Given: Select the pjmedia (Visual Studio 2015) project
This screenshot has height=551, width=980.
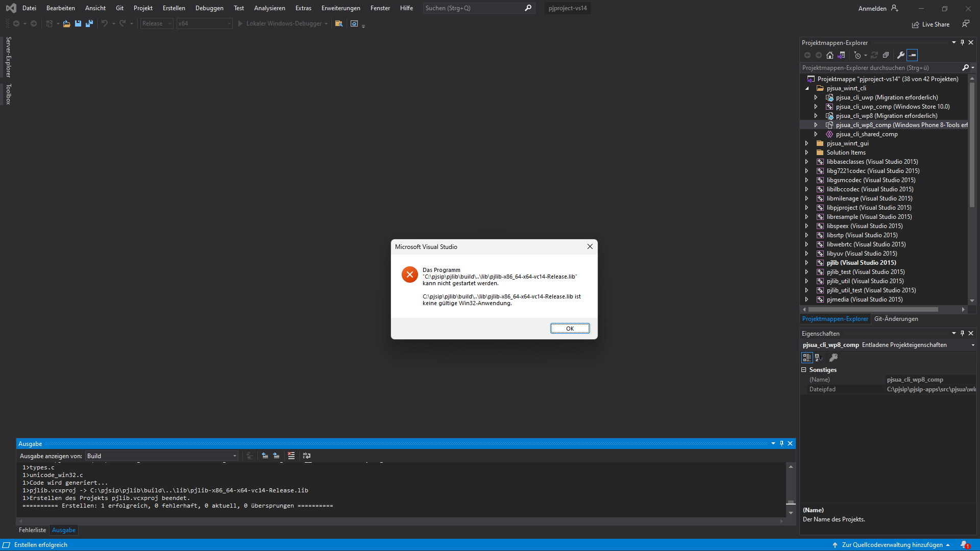Looking at the screenshot, I should click(865, 299).
